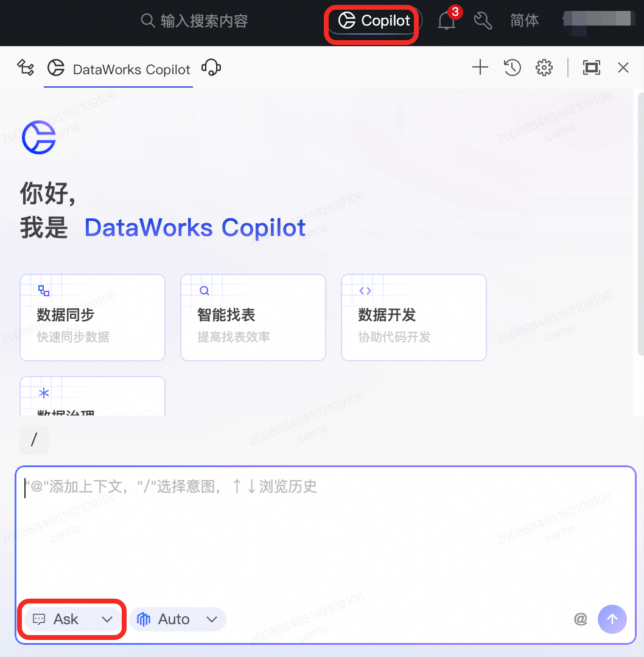This screenshot has height=657, width=644.
Task: Click the 协助代码开发 subtitle
Action: [394, 337]
